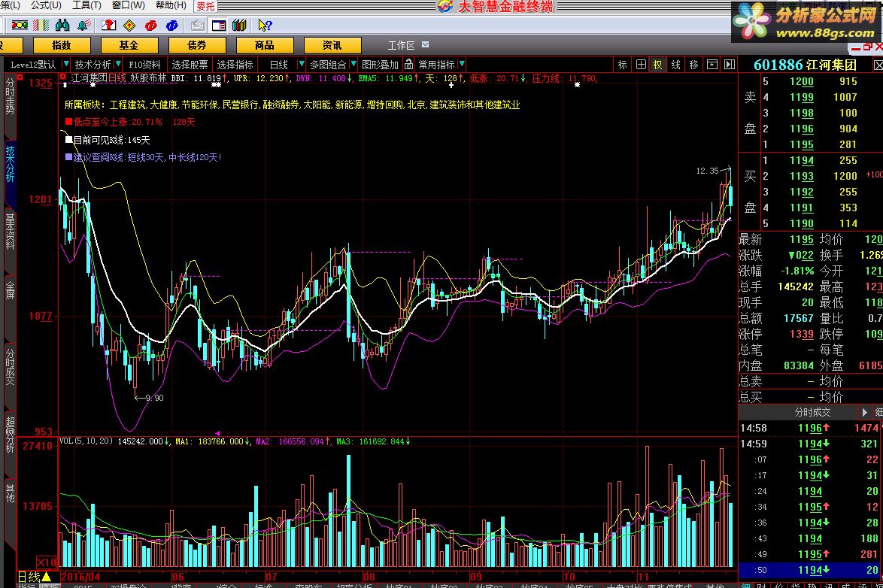Click the magenta arrow marker below price chart
Viewport: 883px width, 588px height.
(217, 433)
